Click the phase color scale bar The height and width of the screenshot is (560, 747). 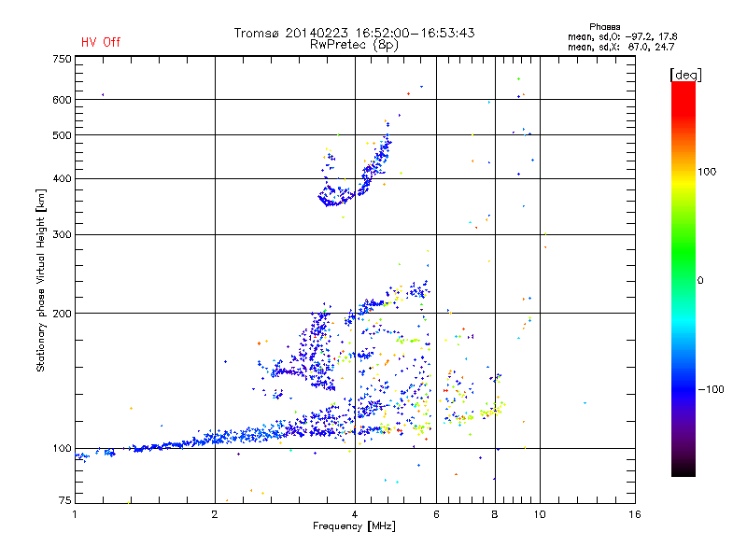(x=684, y=278)
